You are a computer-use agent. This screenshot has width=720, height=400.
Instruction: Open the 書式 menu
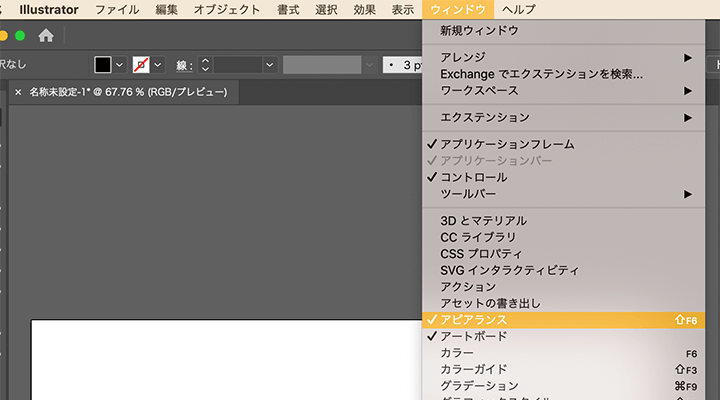288,9
